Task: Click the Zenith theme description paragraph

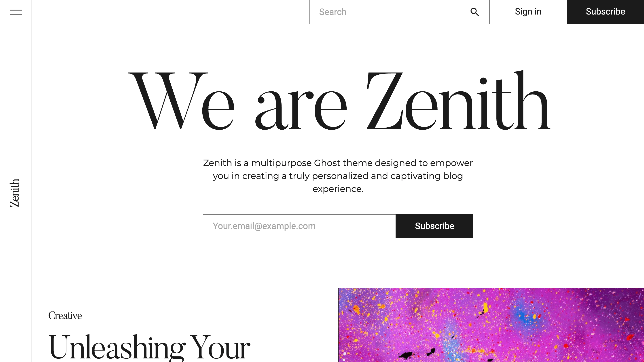Action: point(338,176)
